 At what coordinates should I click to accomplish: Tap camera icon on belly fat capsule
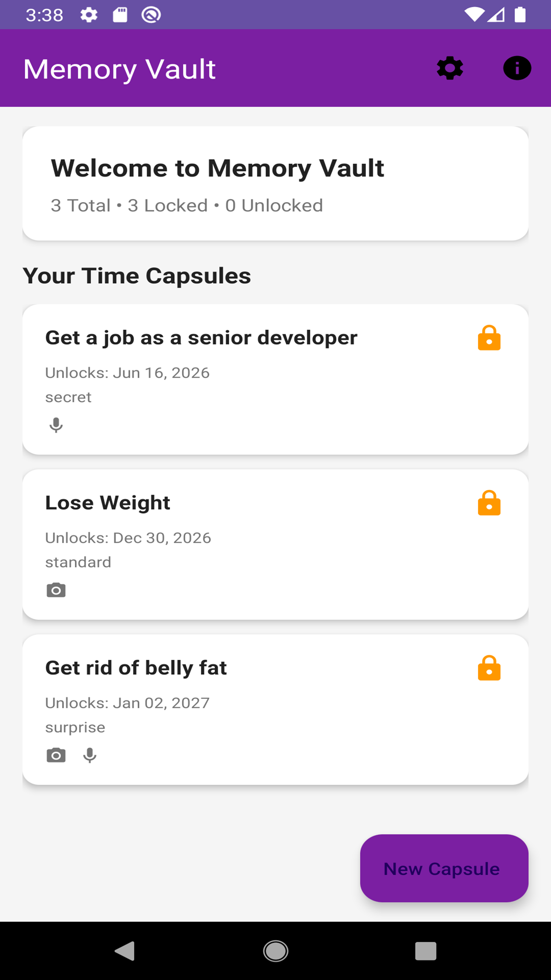pos(56,755)
